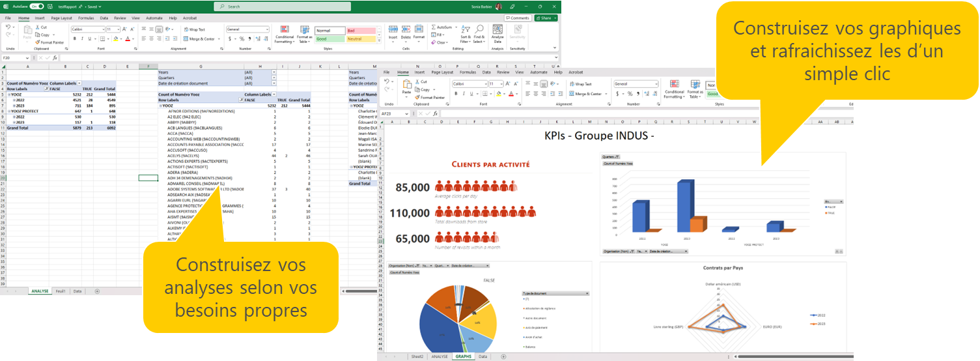Click Paste in the front Excel window
Viewport: 980px width, 361px height.
click(407, 88)
